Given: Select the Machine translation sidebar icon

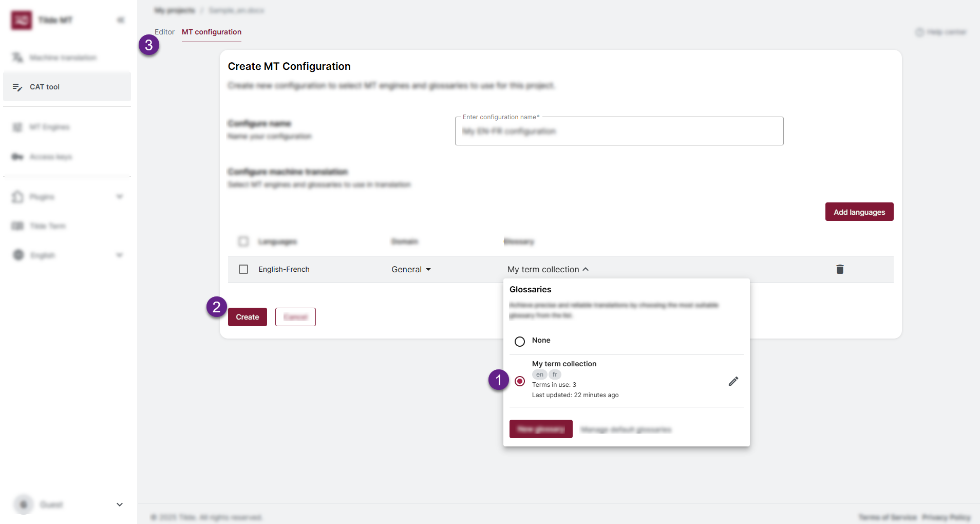Looking at the screenshot, I should pos(17,57).
